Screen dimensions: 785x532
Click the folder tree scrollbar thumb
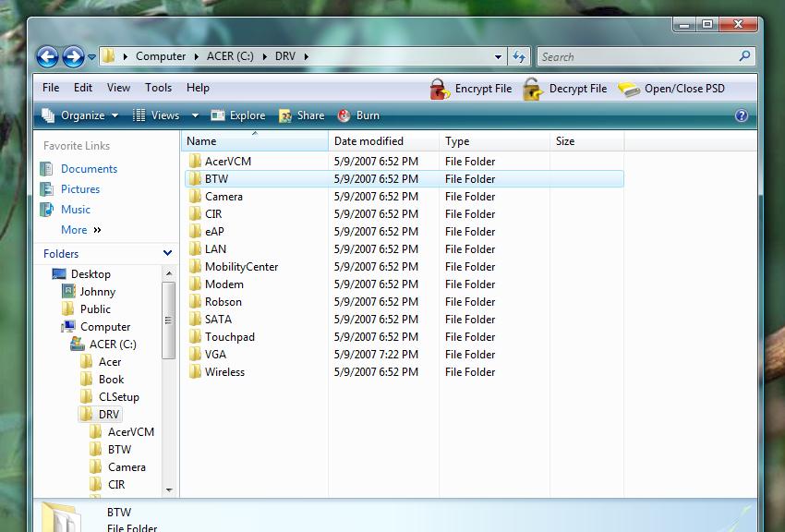(x=169, y=320)
